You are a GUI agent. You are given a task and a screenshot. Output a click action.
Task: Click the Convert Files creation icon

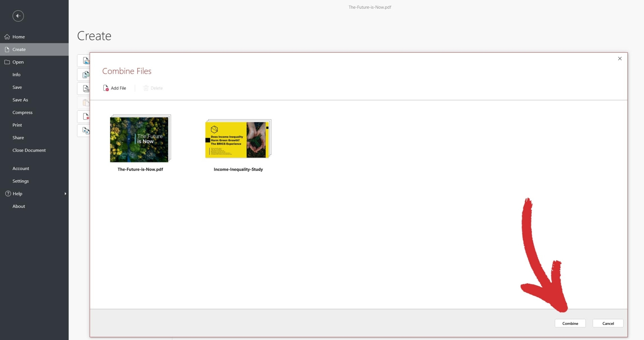pos(86,131)
